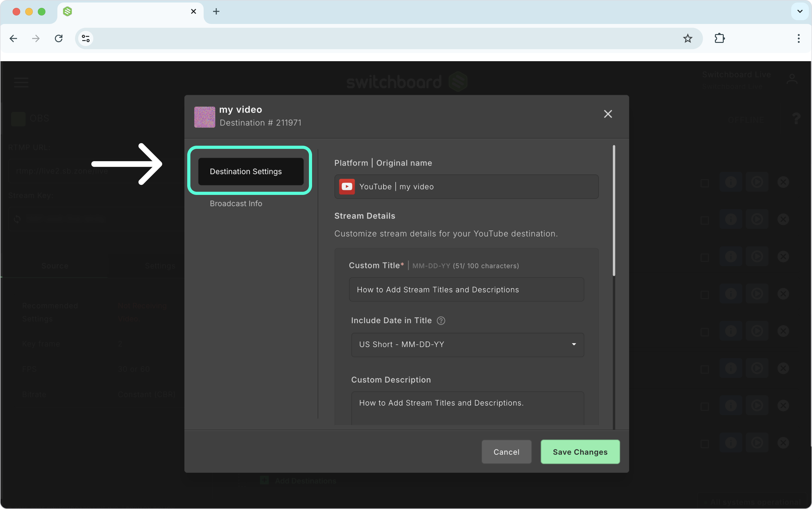The width and height of the screenshot is (812, 509).
Task: Click the dialog's vertical scrollbar
Action: [614, 211]
